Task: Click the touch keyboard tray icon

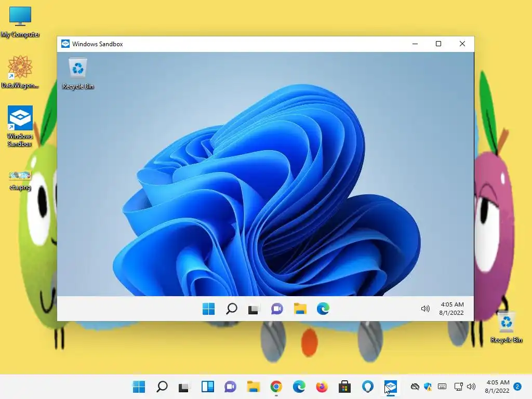Action: coord(442,387)
